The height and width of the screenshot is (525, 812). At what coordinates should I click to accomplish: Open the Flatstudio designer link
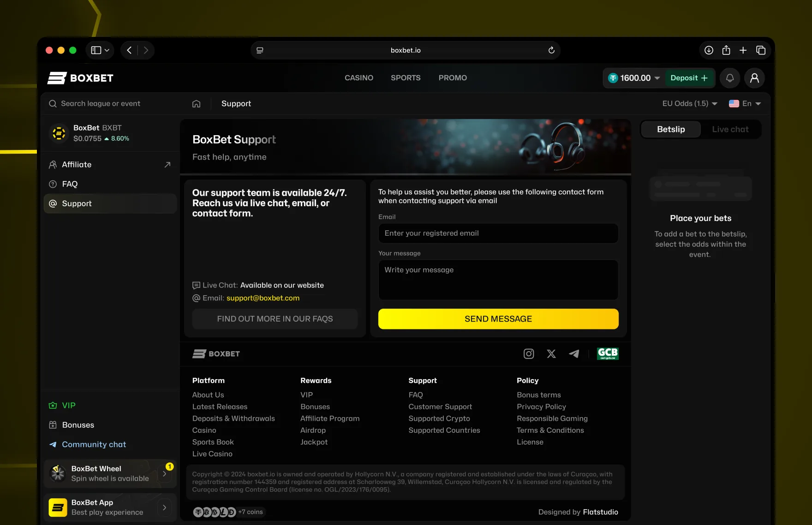click(x=600, y=512)
